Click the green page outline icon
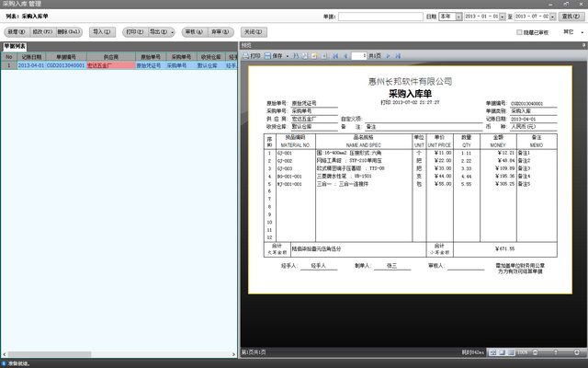This screenshot has height=368, width=588. coord(324,56)
